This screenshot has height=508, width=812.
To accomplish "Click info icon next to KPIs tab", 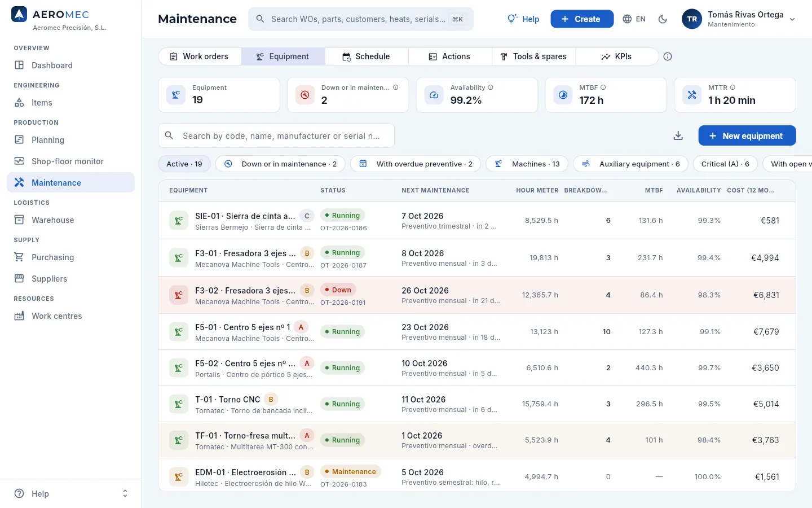I will click(668, 56).
